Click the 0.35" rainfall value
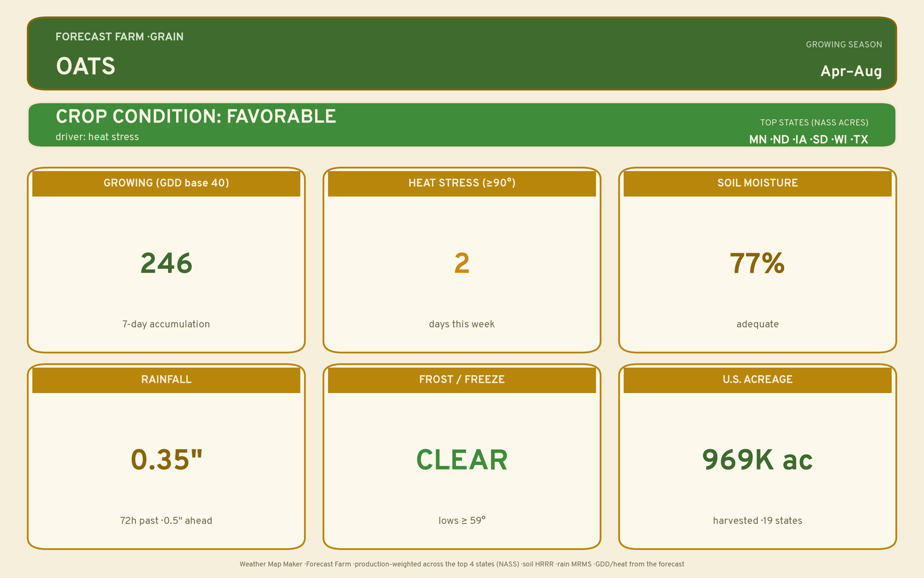The height and width of the screenshot is (578, 924). (x=166, y=460)
